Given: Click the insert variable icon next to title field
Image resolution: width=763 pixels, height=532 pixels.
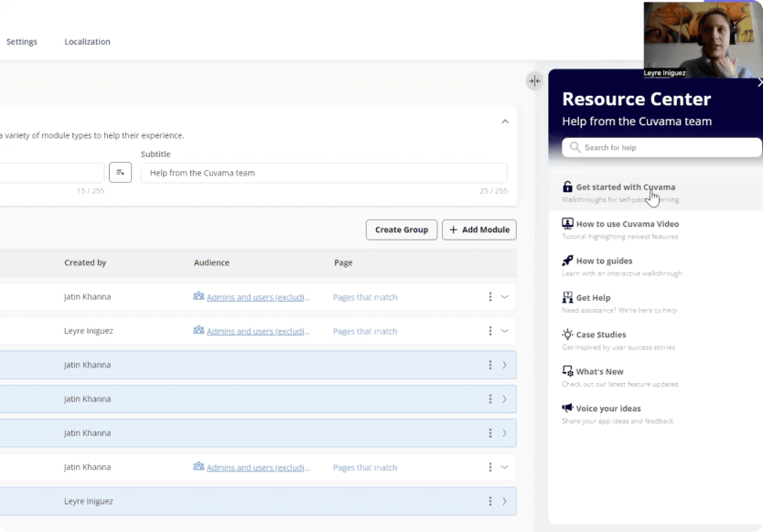Looking at the screenshot, I should coord(120,172).
